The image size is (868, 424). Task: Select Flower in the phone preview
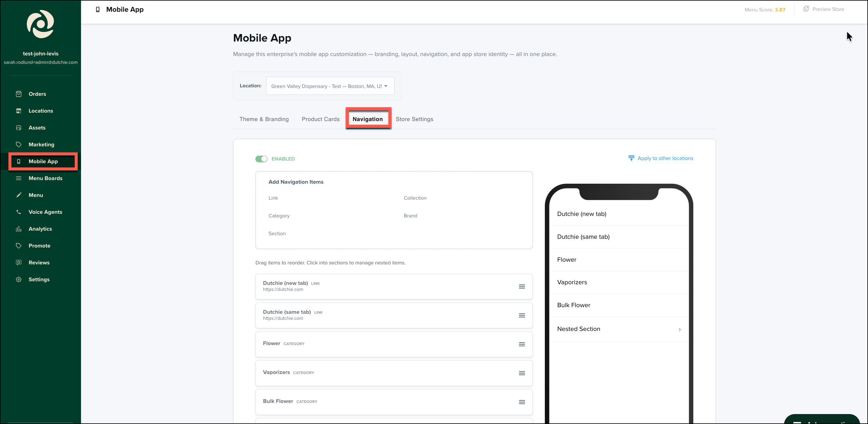[x=619, y=260]
